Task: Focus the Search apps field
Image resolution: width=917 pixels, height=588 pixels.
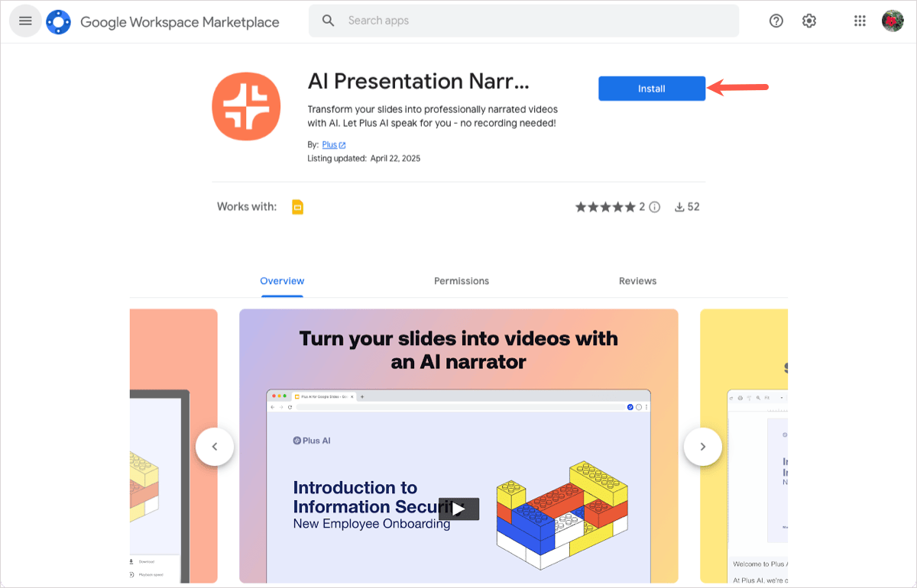Action: (524, 21)
